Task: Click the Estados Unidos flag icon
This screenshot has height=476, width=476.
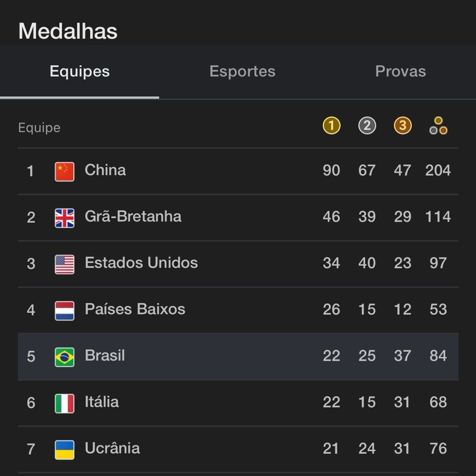Action: pos(64,264)
